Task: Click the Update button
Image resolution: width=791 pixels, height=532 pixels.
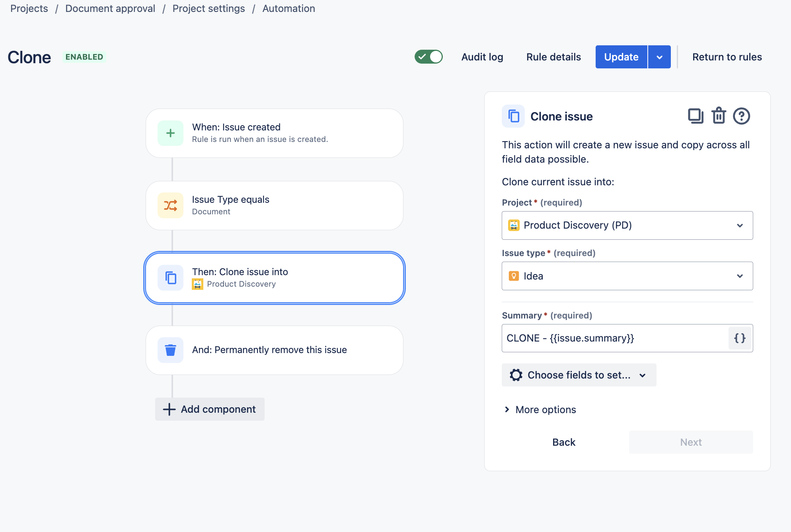Action: tap(621, 57)
